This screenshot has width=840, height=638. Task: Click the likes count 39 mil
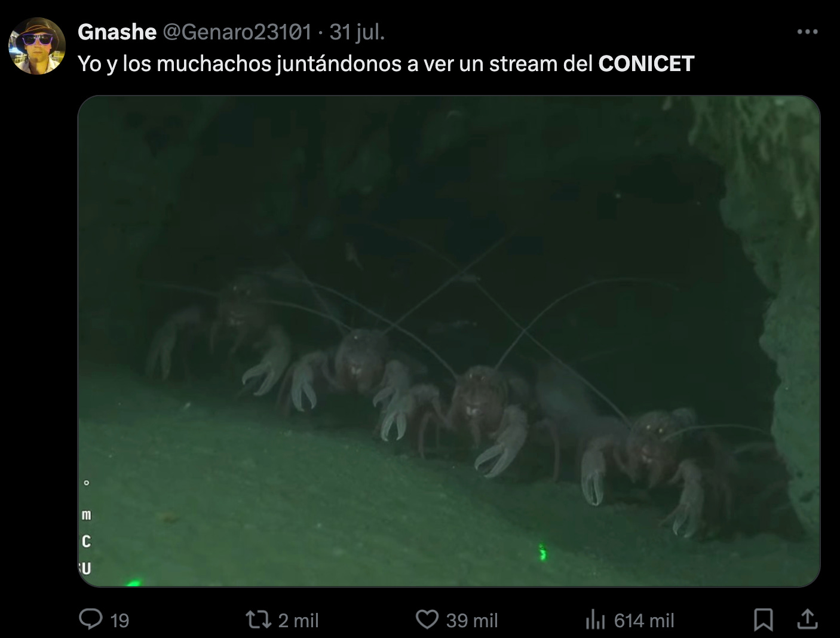(x=472, y=621)
